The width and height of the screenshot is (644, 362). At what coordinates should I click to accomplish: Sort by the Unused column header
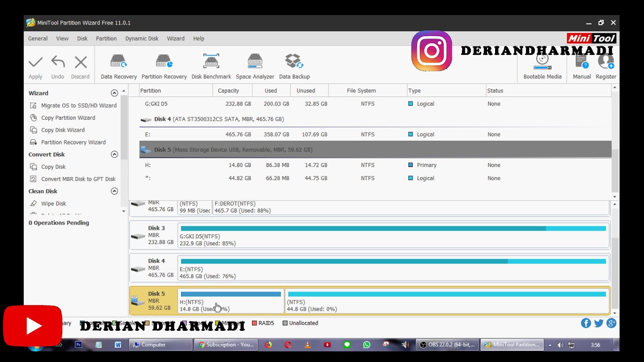coord(309,90)
